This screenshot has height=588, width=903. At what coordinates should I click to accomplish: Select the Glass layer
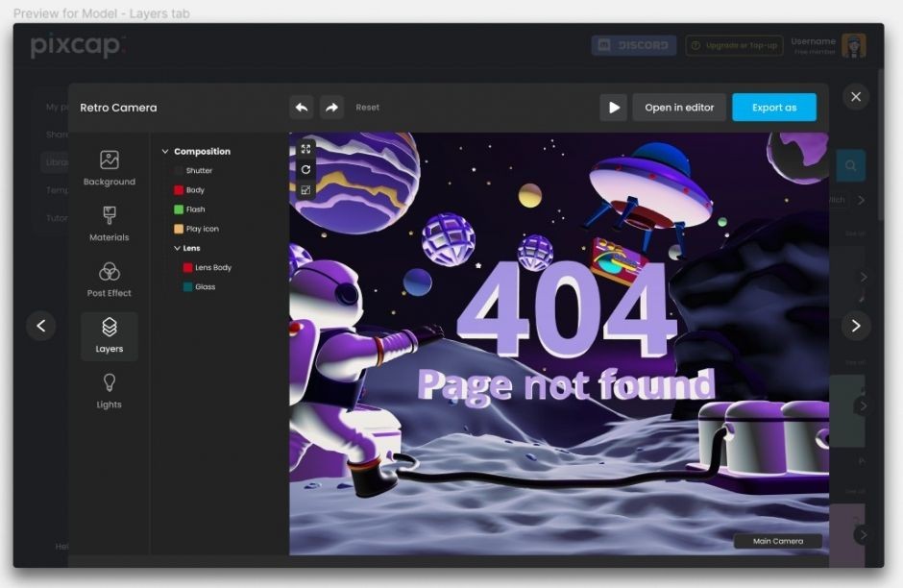(x=205, y=287)
